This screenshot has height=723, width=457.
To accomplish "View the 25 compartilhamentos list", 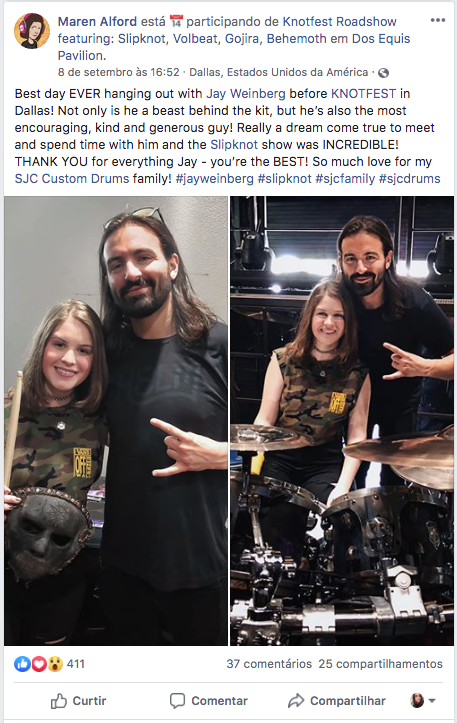I will [380, 664].
